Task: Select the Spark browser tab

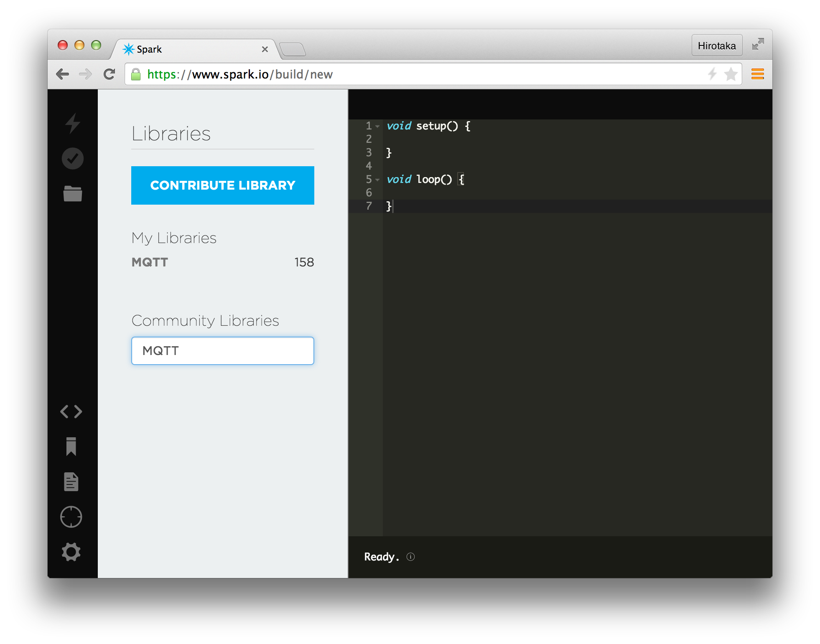Action: [194, 49]
